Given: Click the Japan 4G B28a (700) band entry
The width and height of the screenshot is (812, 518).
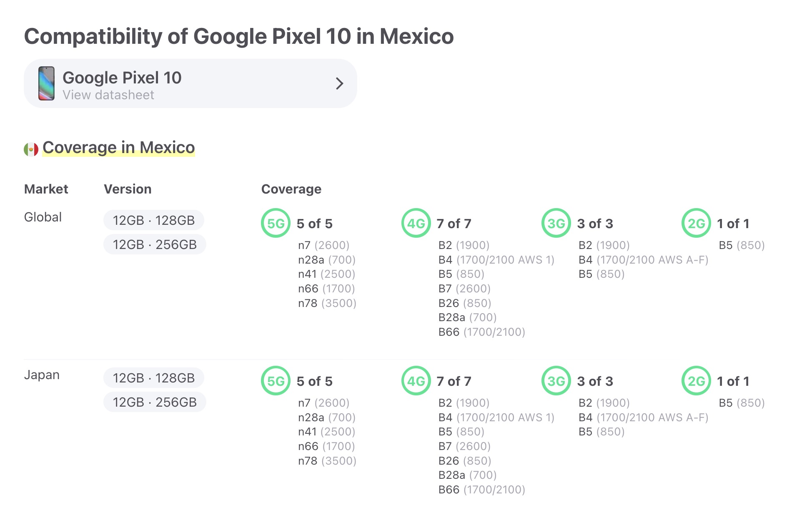Looking at the screenshot, I should tap(467, 475).
